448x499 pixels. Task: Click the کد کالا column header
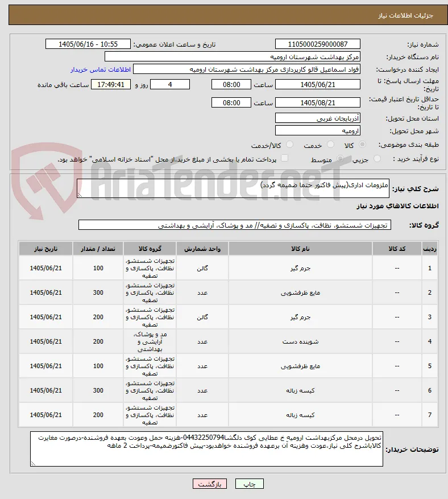397,249
